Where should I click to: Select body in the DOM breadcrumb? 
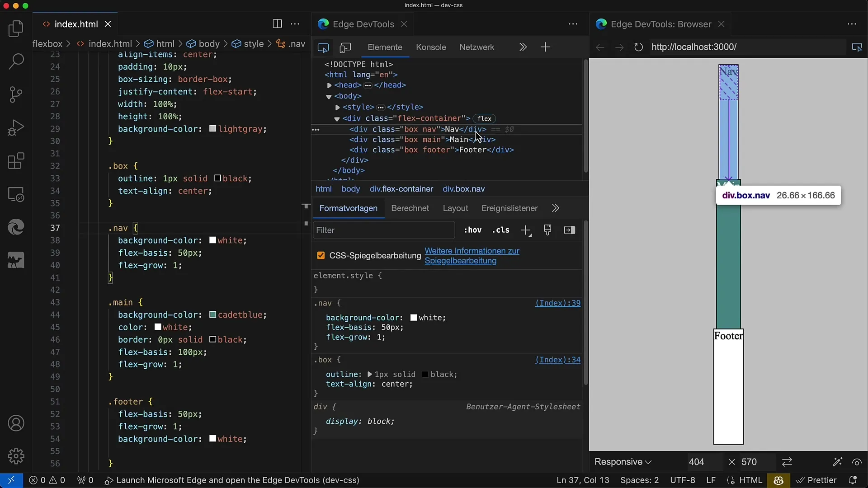pyautogui.click(x=350, y=189)
